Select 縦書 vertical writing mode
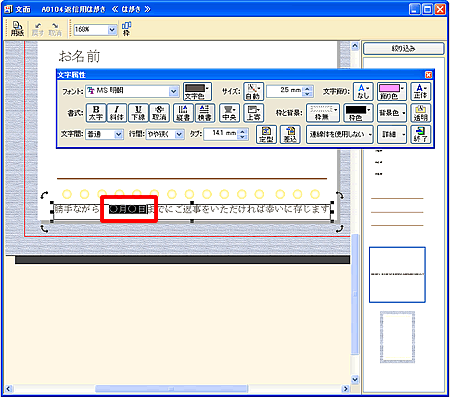 tap(183, 113)
